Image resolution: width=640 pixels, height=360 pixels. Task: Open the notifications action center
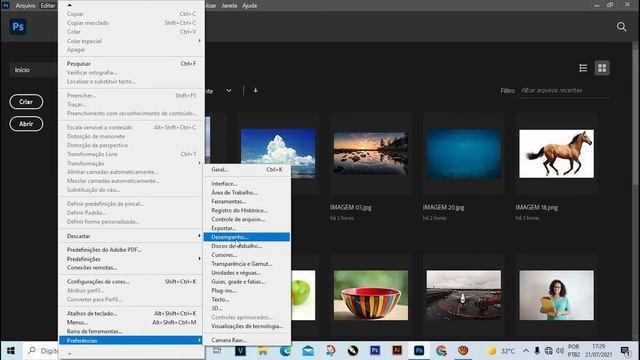coord(625,351)
